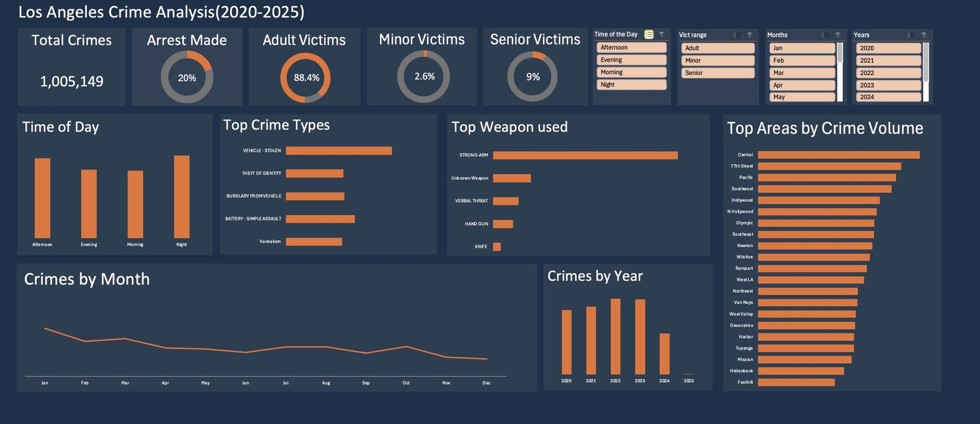Filter by Afternoon in the slicer
980x424 pixels.
631,47
